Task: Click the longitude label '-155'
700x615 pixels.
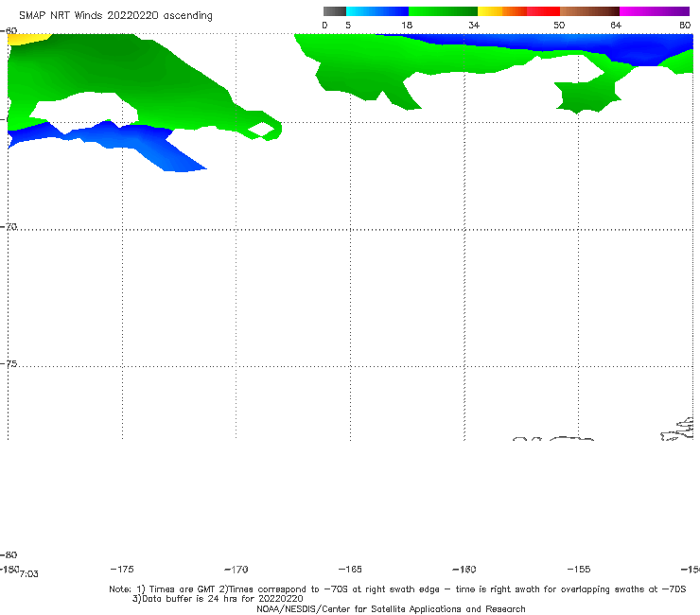Action: click(x=579, y=569)
